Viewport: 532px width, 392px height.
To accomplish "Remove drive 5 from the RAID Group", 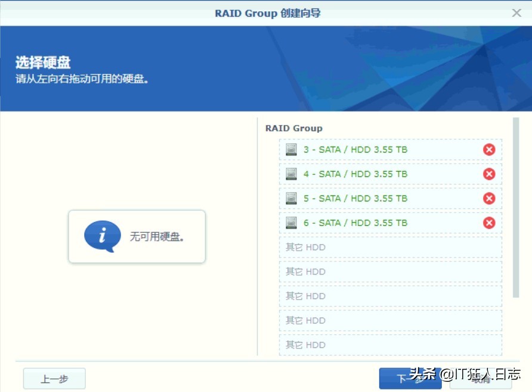I will click(x=489, y=198).
